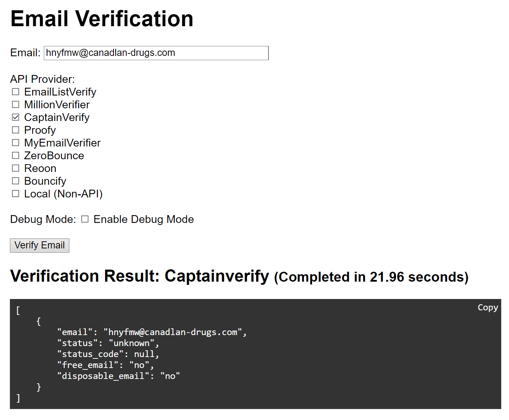Click the Reoon label text
This screenshot has height=420, width=509.
pyautogui.click(x=40, y=168)
